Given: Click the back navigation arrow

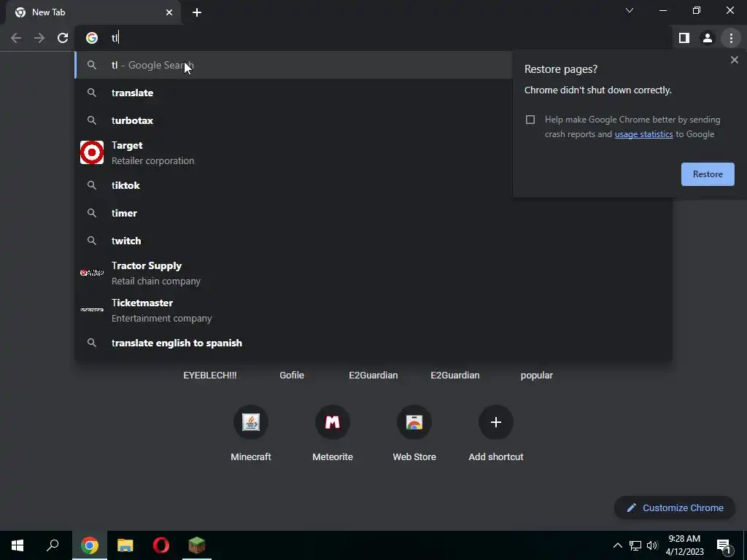Looking at the screenshot, I should [x=16, y=38].
